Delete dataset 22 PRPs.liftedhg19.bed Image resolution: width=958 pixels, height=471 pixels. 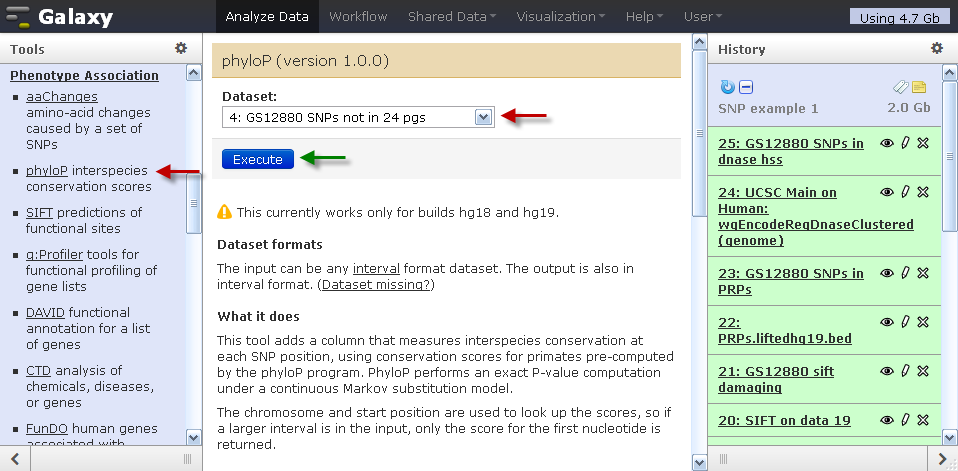923,322
